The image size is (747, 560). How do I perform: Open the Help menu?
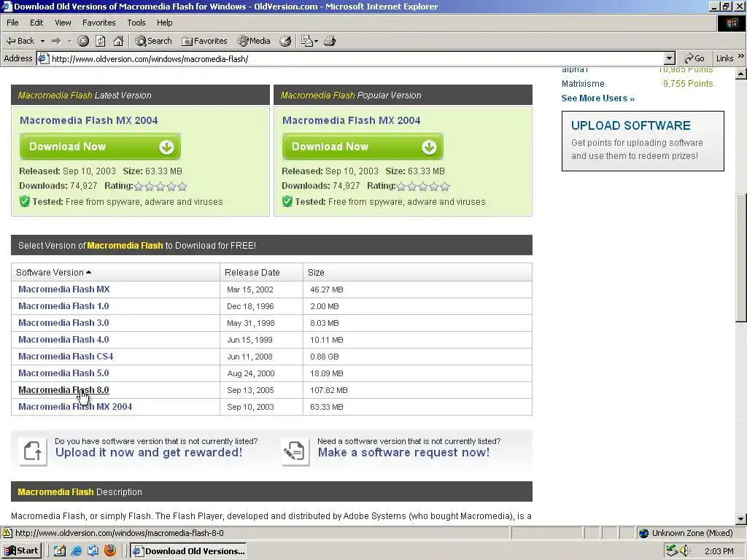click(165, 23)
